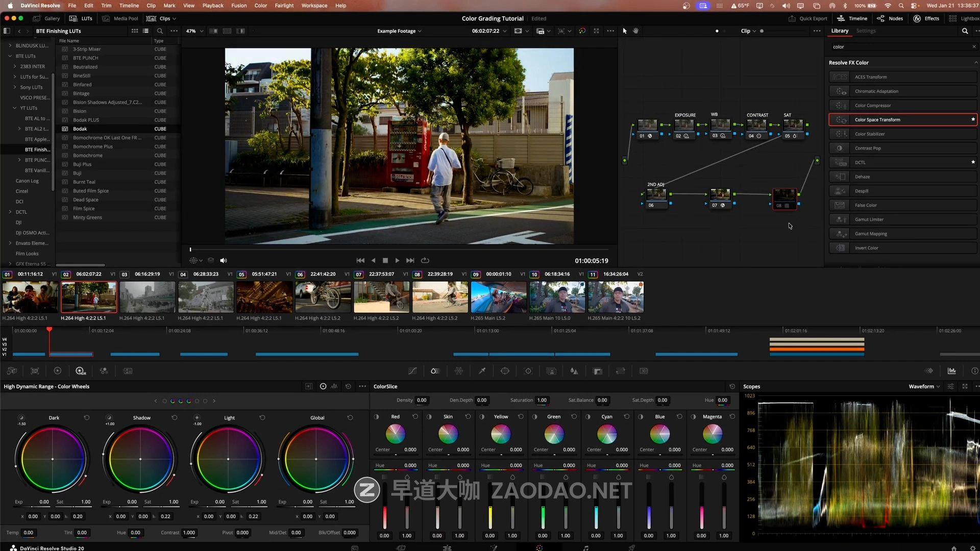Image resolution: width=980 pixels, height=551 pixels.
Task: Click the loop playback icon
Action: [425, 260]
